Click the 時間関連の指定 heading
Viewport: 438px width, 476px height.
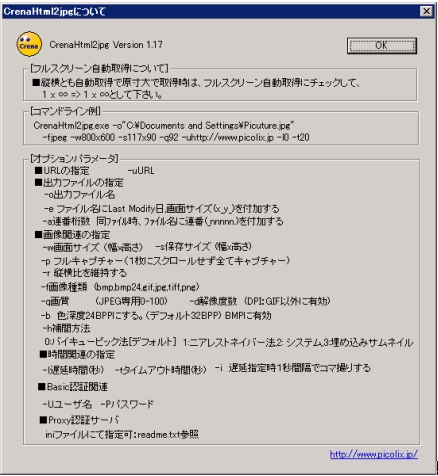(77, 354)
